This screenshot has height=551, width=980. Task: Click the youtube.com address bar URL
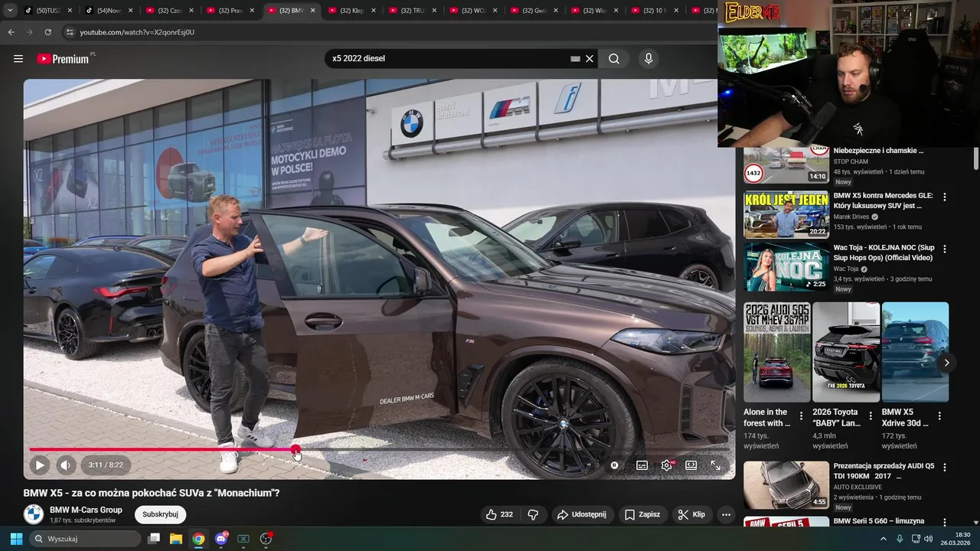tap(137, 32)
